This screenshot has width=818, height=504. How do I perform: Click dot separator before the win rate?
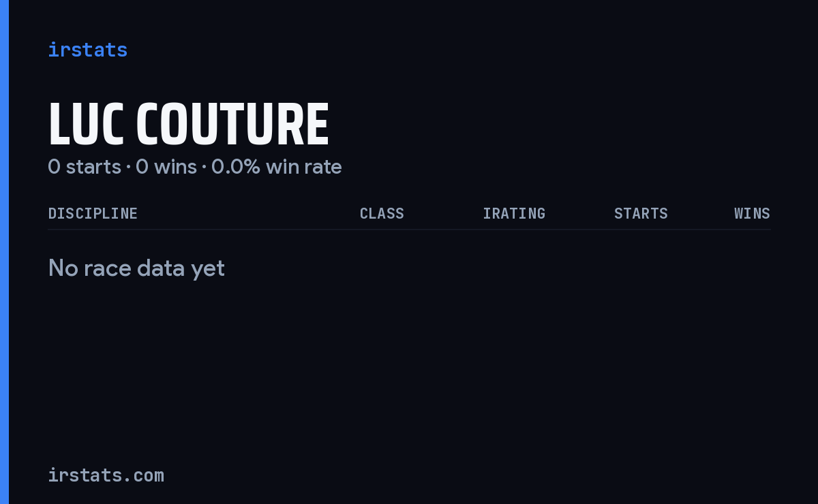point(204,168)
